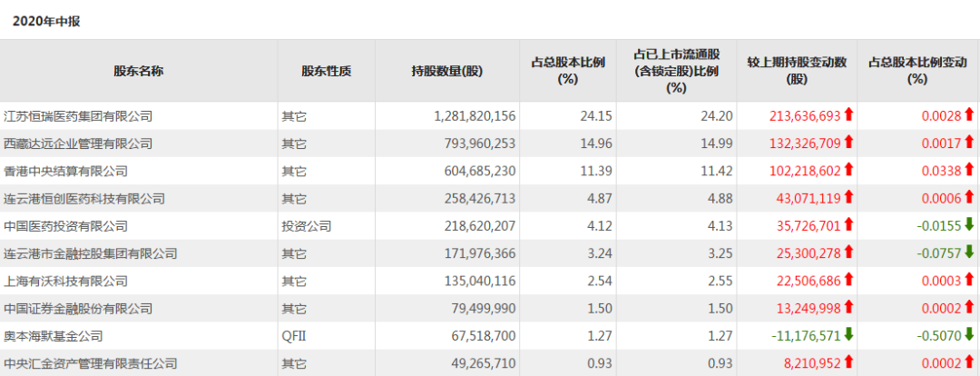Click the 股东性质 column header
980x376 pixels.
click(327, 71)
